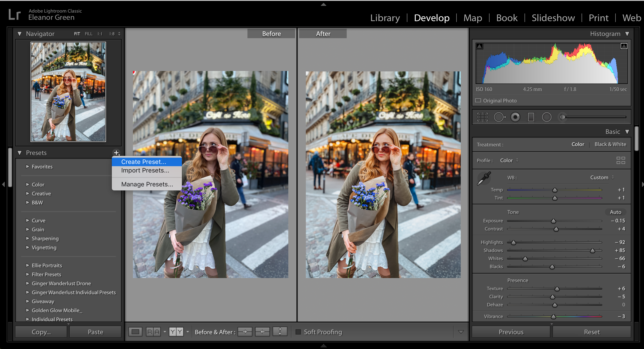
Task: Drag the Highlights slider to adjust
Action: [512, 242]
